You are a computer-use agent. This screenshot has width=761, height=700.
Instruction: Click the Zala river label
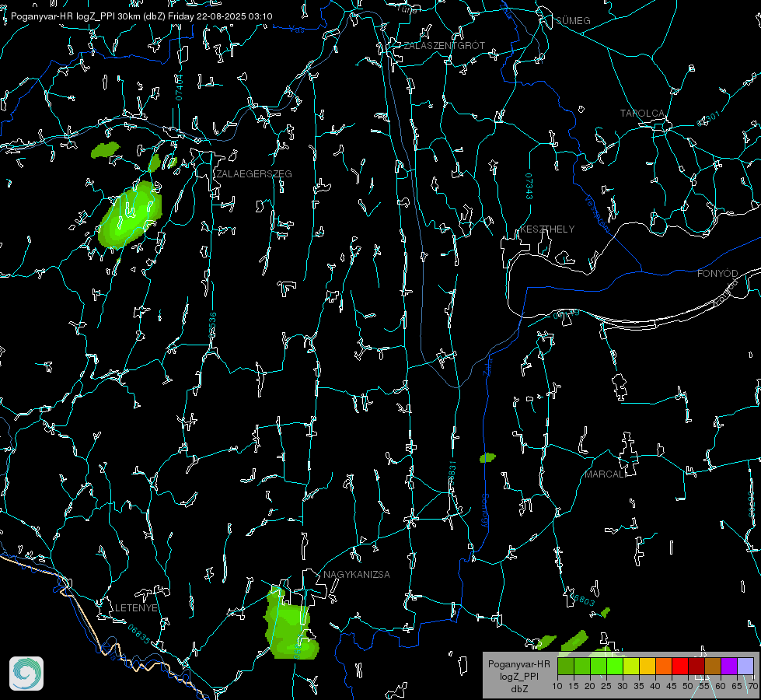click(487, 366)
